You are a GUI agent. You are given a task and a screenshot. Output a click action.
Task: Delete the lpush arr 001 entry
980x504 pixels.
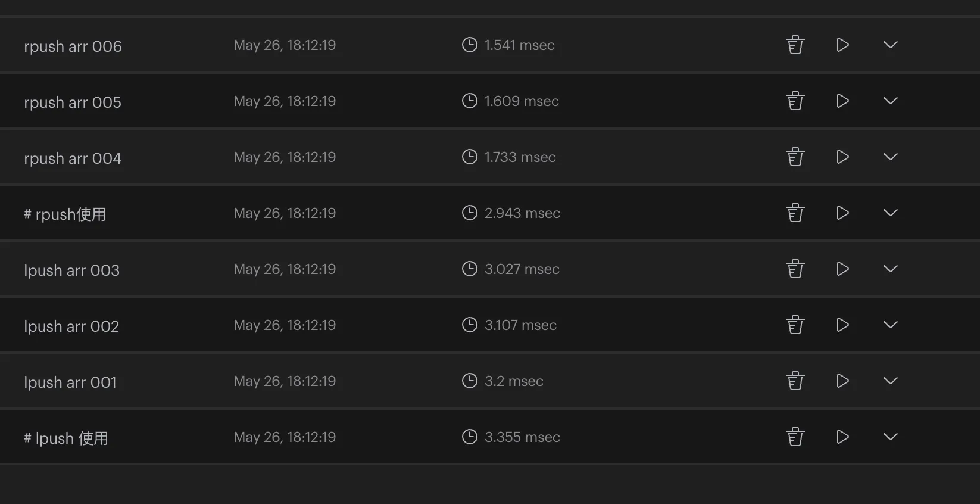(795, 381)
